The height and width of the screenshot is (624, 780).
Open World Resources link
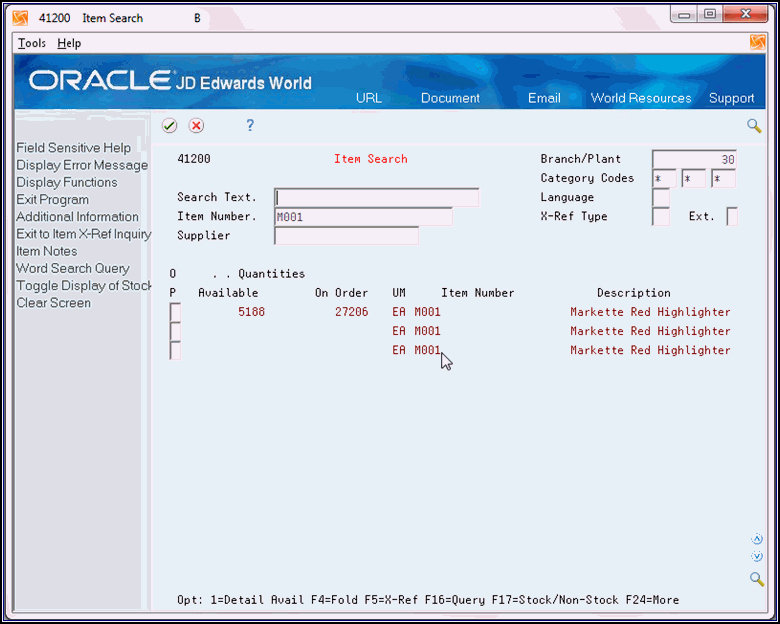[641, 98]
